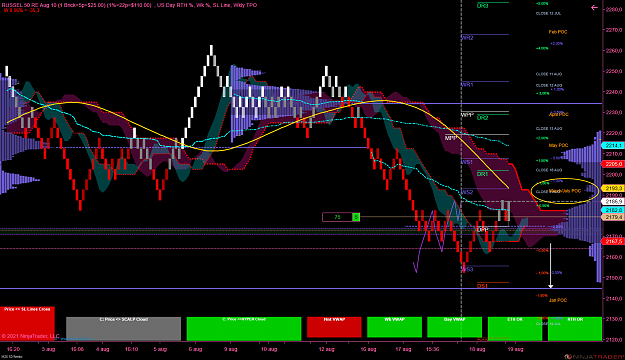Click the 18 aug date on time axis
This screenshot has height=360, width=625.
(477, 349)
